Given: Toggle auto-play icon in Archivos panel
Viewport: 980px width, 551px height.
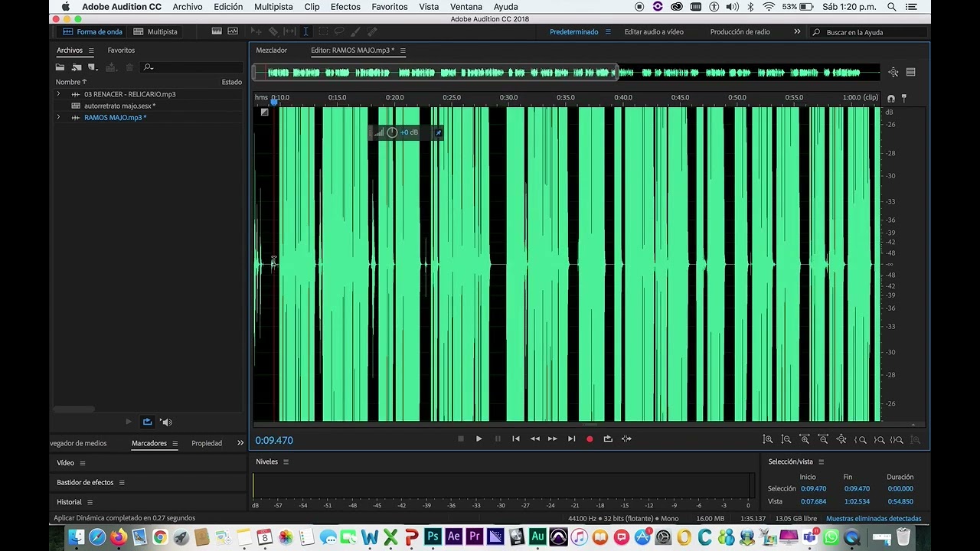Looking at the screenshot, I should pyautogui.click(x=166, y=422).
